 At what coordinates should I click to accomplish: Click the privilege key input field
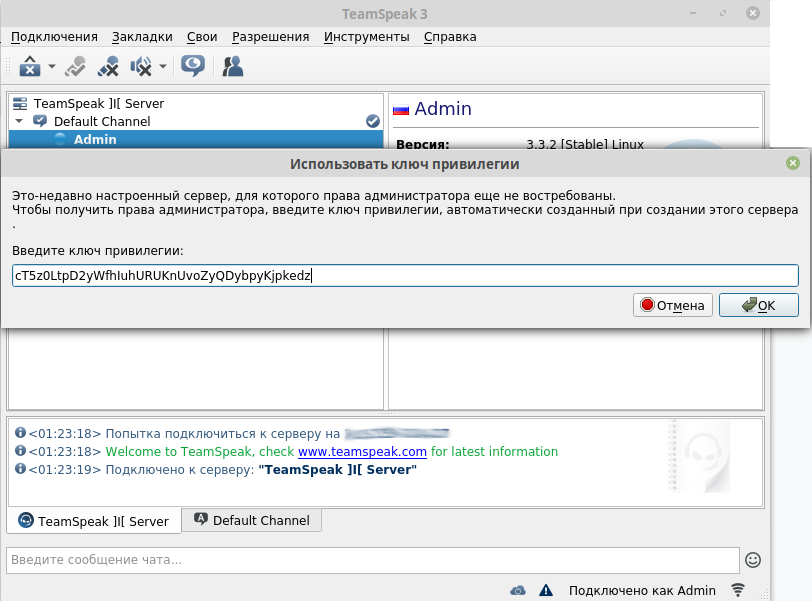point(405,275)
